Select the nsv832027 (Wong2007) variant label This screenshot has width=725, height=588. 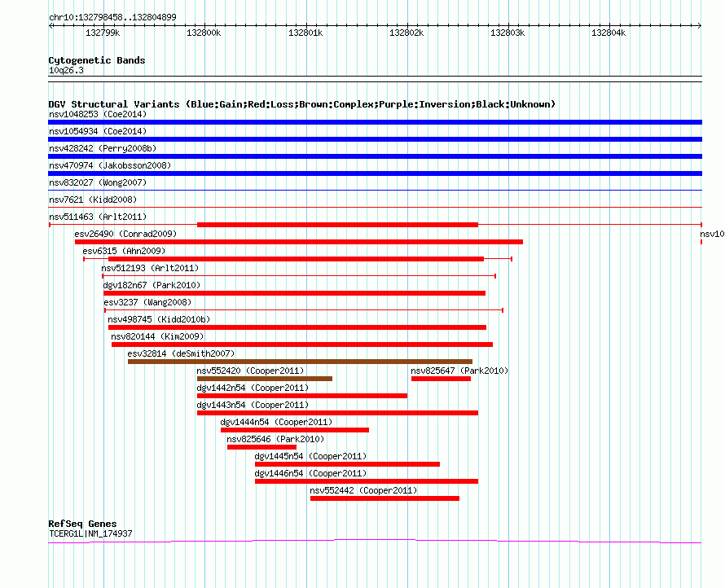(x=98, y=182)
